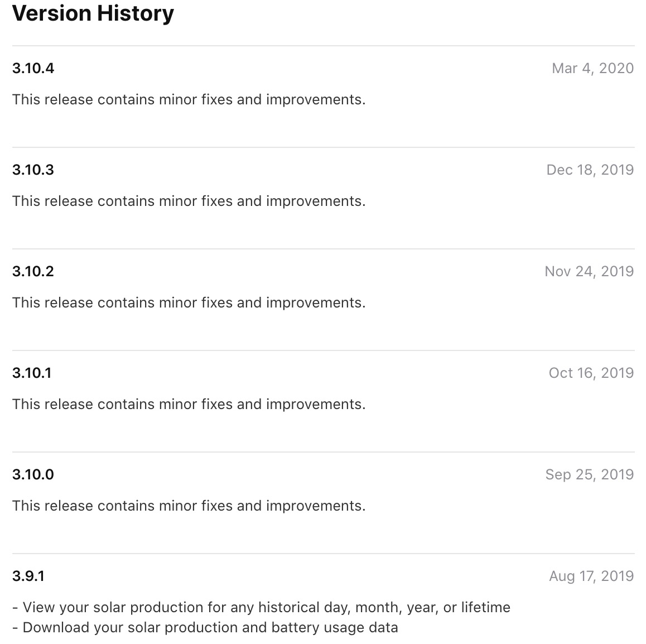Select version number 3.10.2
The image size is (646, 644).
33,271
